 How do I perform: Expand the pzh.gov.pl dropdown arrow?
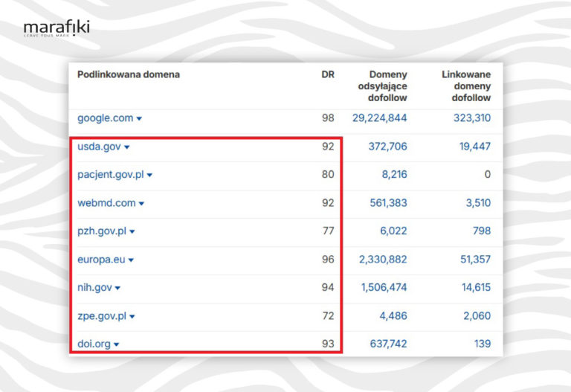[x=132, y=232]
